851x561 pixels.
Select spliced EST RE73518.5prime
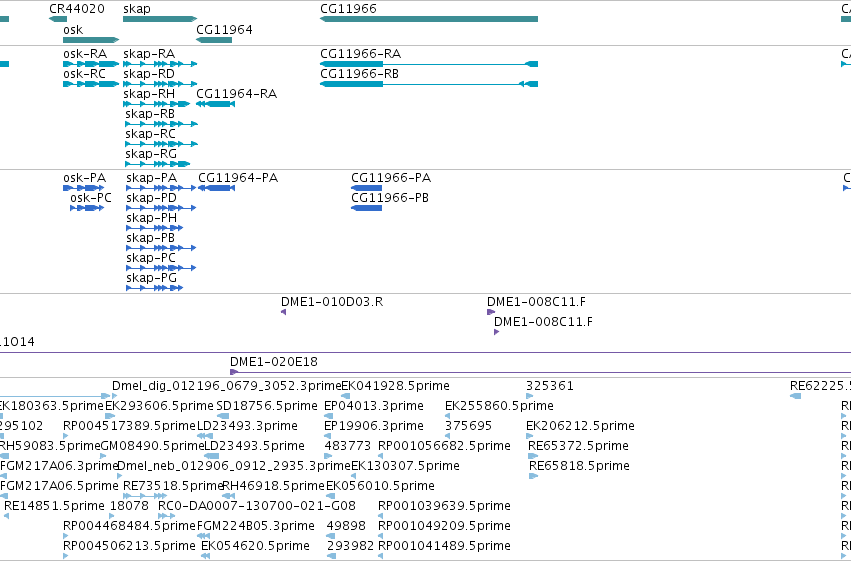tap(145, 496)
